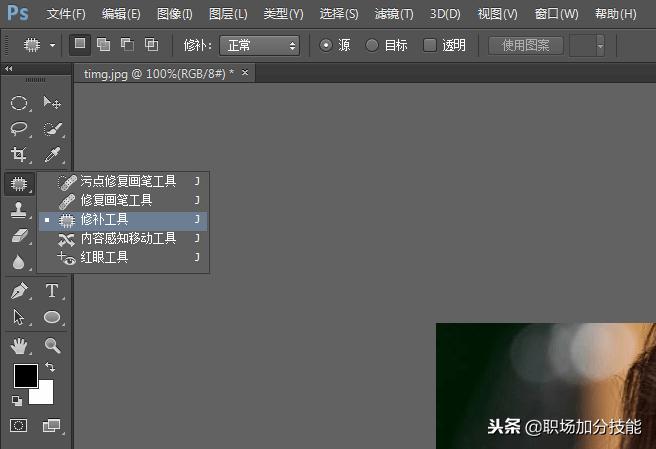This screenshot has height=449, width=656.
Task: Open the 视图(V) menu
Action: click(x=497, y=14)
